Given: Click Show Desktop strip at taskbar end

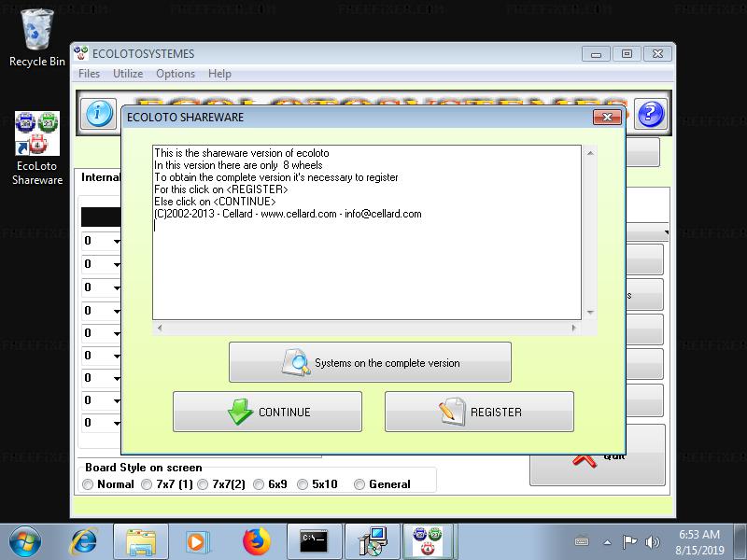Looking at the screenshot, I should 740,542.
